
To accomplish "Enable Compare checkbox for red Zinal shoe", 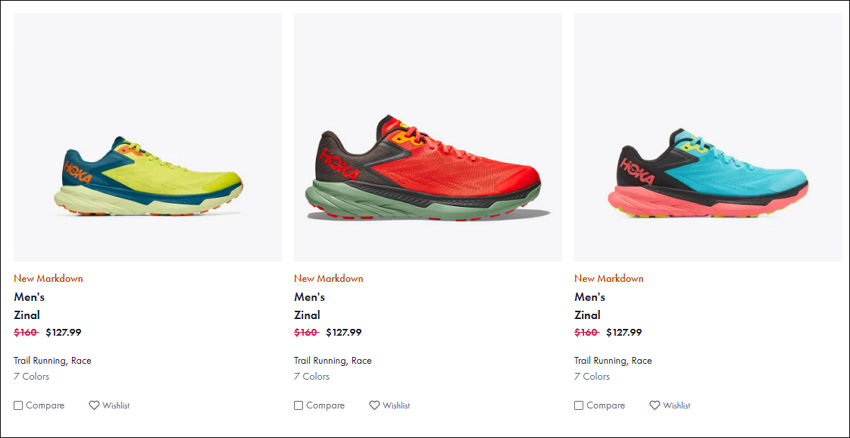I will 299,405.
